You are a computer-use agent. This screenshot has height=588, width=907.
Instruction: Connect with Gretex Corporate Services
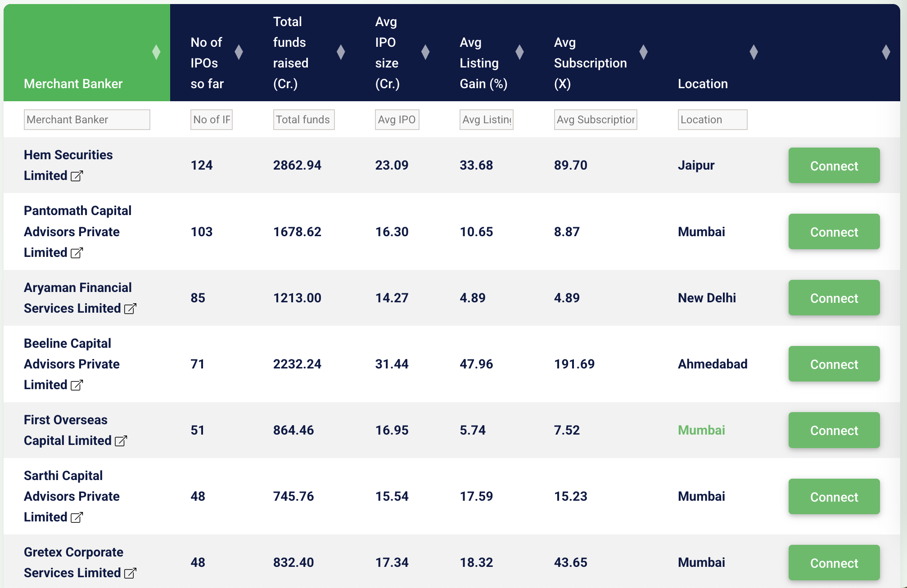pyautogui.click(x=834, y=563)
